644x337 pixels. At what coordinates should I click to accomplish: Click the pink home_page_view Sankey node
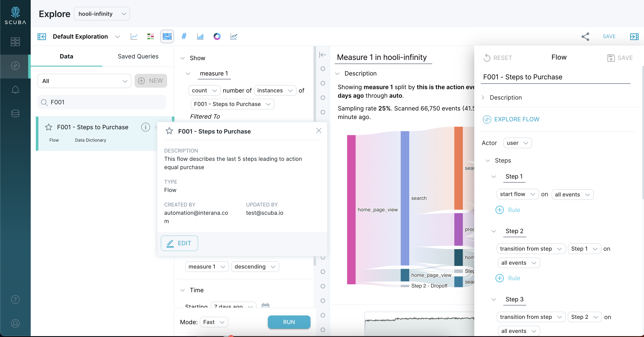click(351, 210)
